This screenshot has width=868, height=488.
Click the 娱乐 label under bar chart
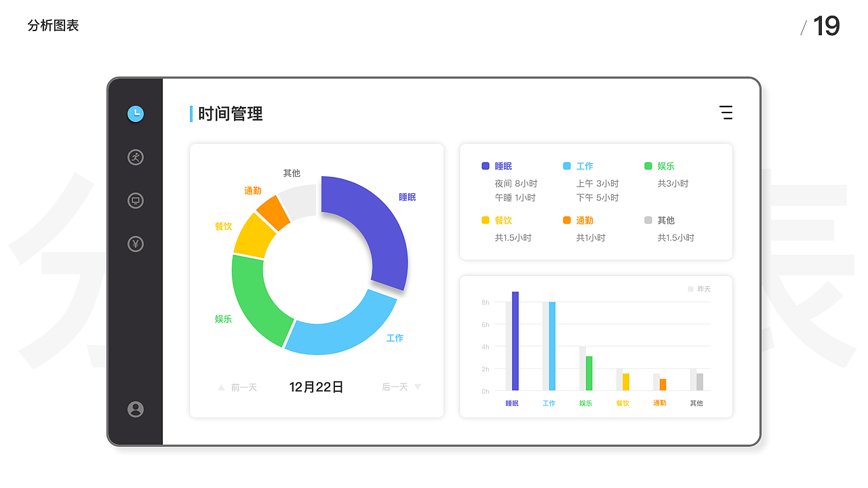point(586,403)
